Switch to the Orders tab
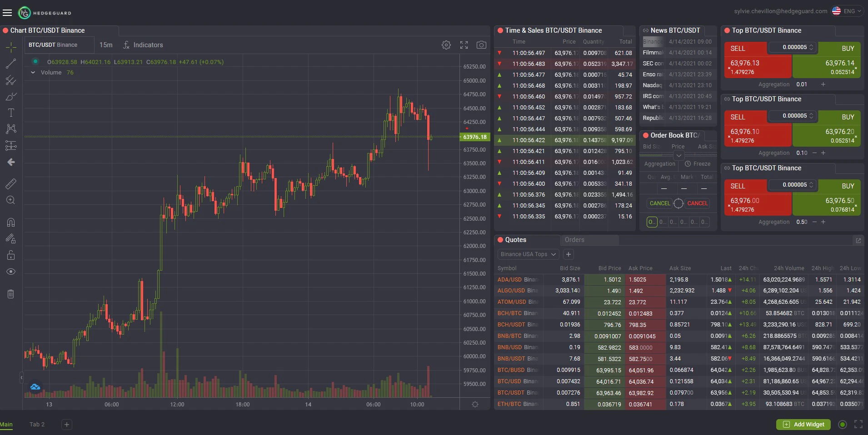 click(x=575, y=240)
